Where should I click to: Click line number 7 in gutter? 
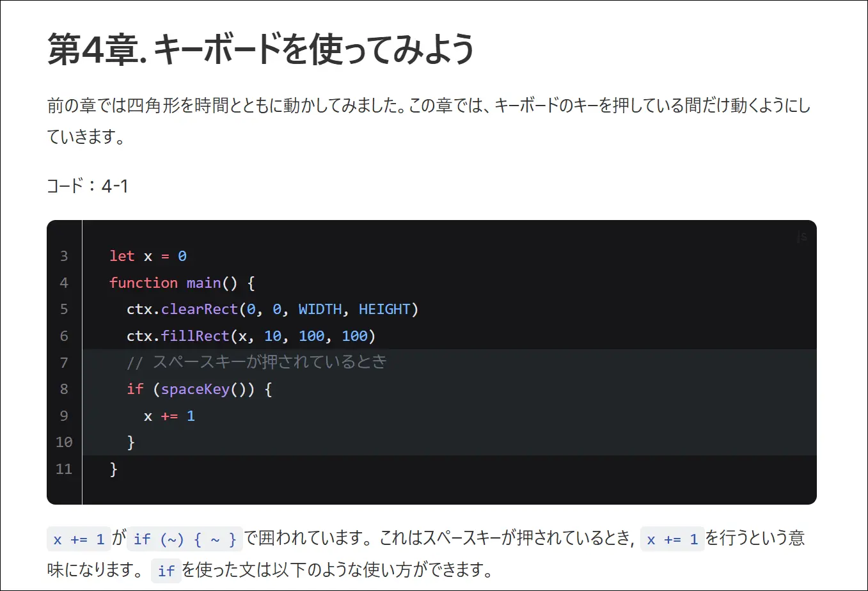tap(64, 363)
